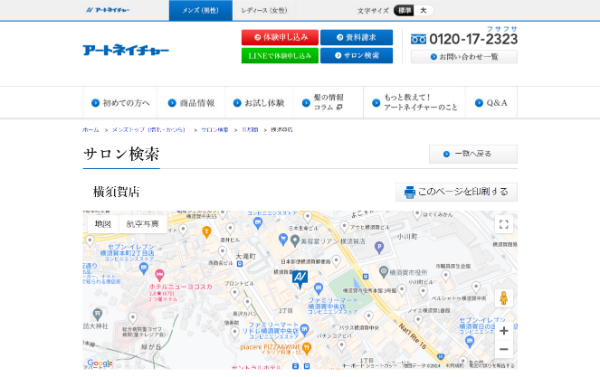Click 美容室リアン marker on map
Screen dimensions: 600x377
click(x=295, y=241)
